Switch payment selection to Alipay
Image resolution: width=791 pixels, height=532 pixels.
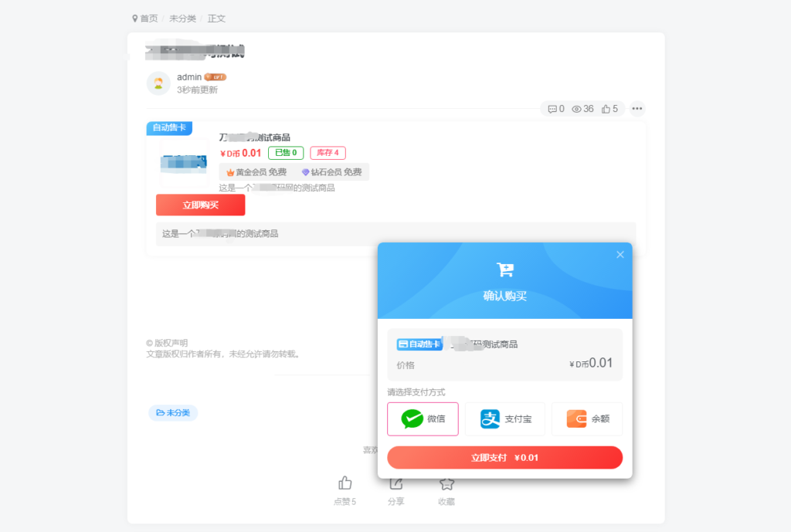tap(505, 418)
